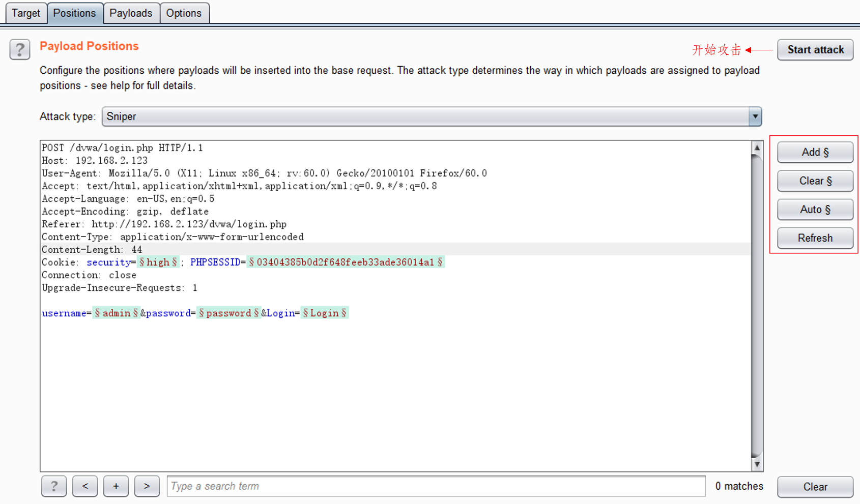Image resolution: width=860 pixels, height=504 pixels.
Task: Click the Payload Positions help question-mark icon
Action: (19, 50)
